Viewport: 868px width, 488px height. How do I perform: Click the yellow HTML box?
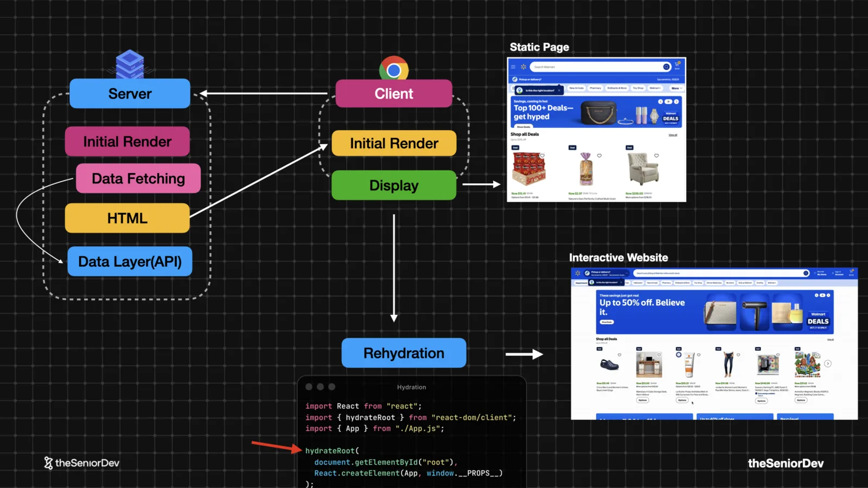(x=127, y=218)
